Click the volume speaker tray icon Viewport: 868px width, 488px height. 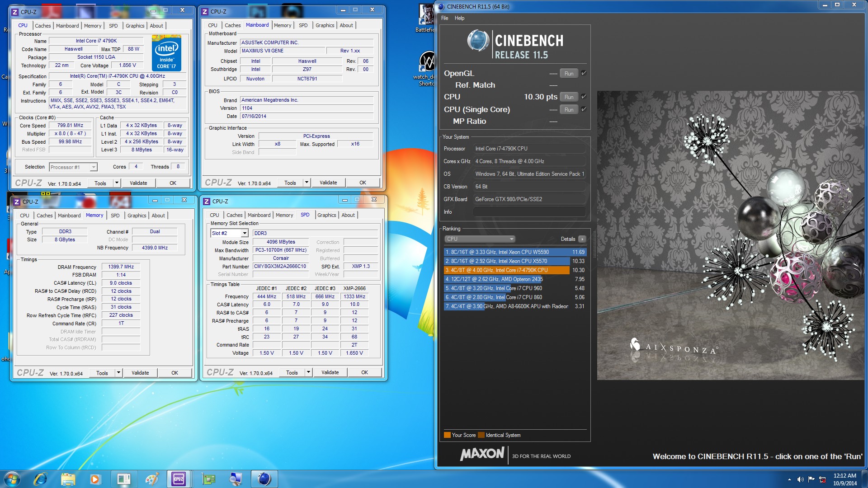tap(801, 479)
